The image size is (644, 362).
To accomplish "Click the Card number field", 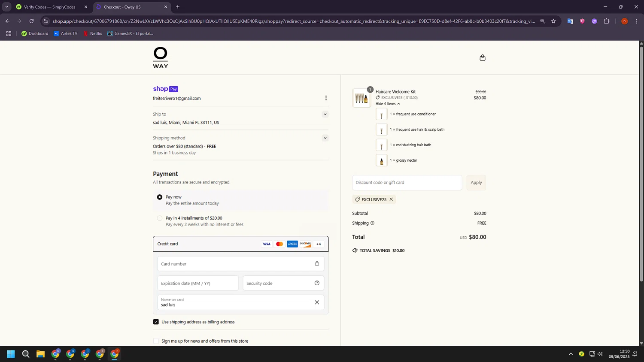I will click(241, 263).
